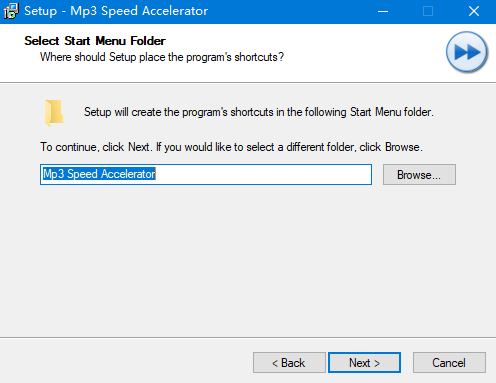Image resolution: width=496 pixels, height=383 pixels.
Task: Click the blank white header area beside the logo
Action: pyautogui.click(x=363, y=52)
